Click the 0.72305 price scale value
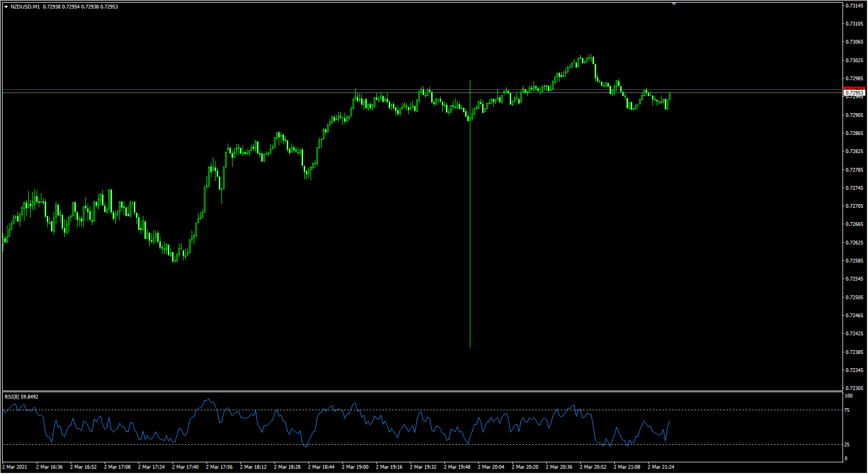This screenshot has width=868, height=474. pos(854,388)
